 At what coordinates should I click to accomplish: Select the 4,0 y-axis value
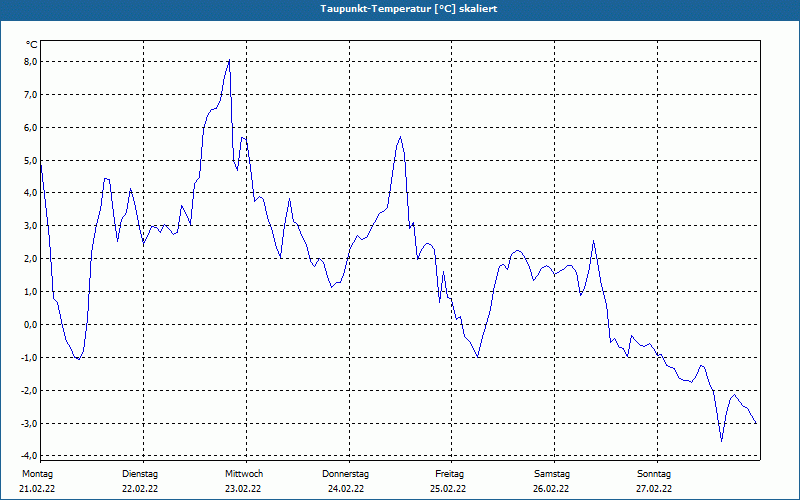point(31,193)
